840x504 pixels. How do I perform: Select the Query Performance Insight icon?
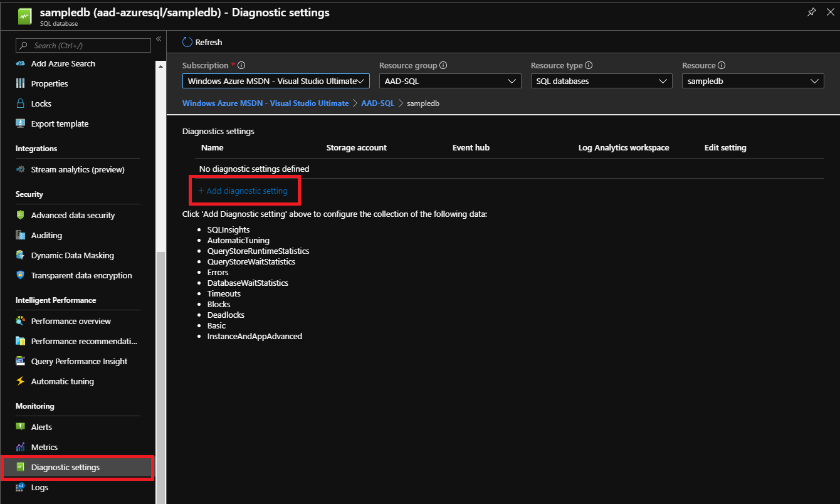coord(21,360)
